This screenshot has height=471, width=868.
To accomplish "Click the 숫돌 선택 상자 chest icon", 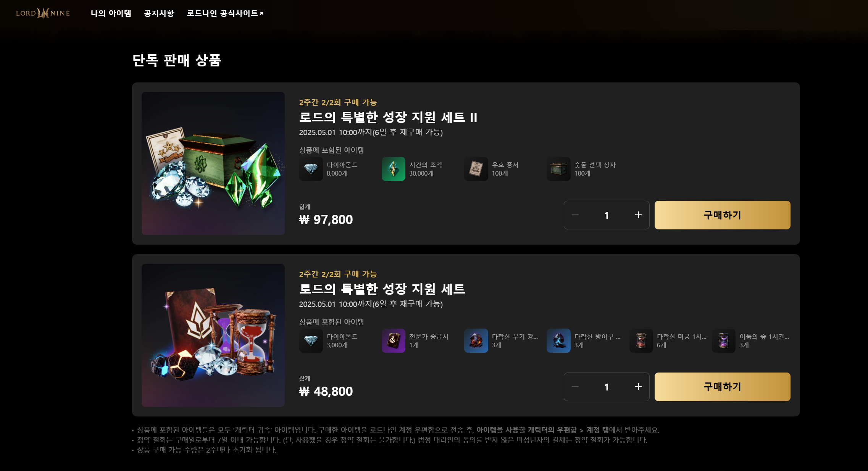I will (558, 169).
